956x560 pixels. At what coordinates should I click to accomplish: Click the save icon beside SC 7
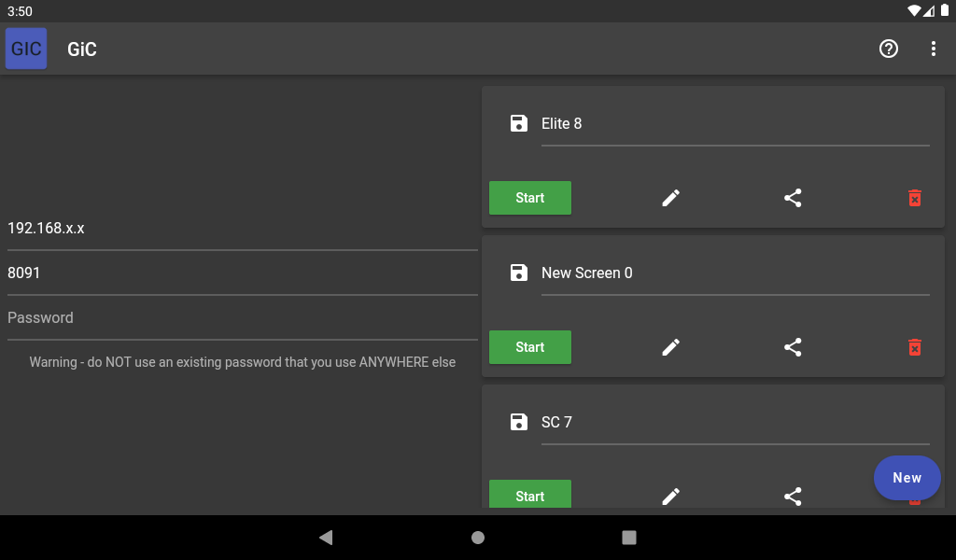[x=518, y=421]
